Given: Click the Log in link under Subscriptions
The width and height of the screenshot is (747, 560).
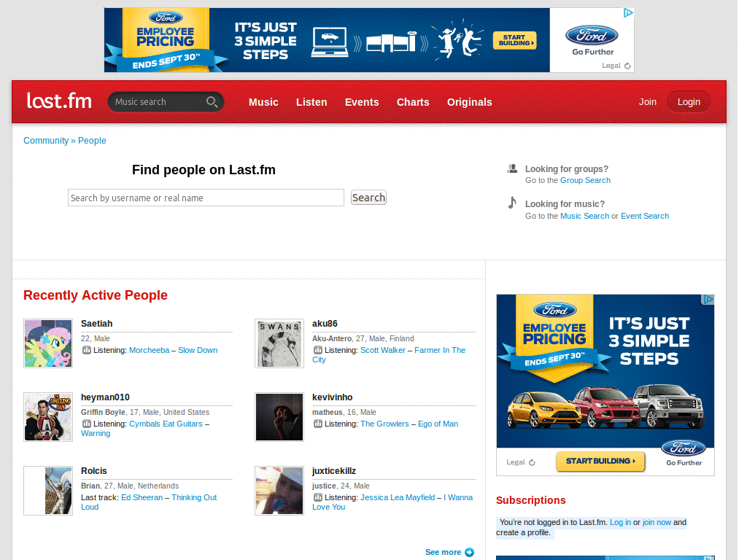Looking at the screenshot, I should pyautogui.click(x=620, y=522).
